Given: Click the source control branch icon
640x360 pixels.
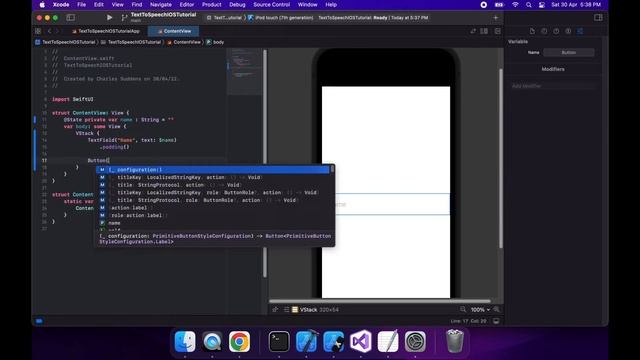Looking at the screenshot, I should tap(124, 18).
